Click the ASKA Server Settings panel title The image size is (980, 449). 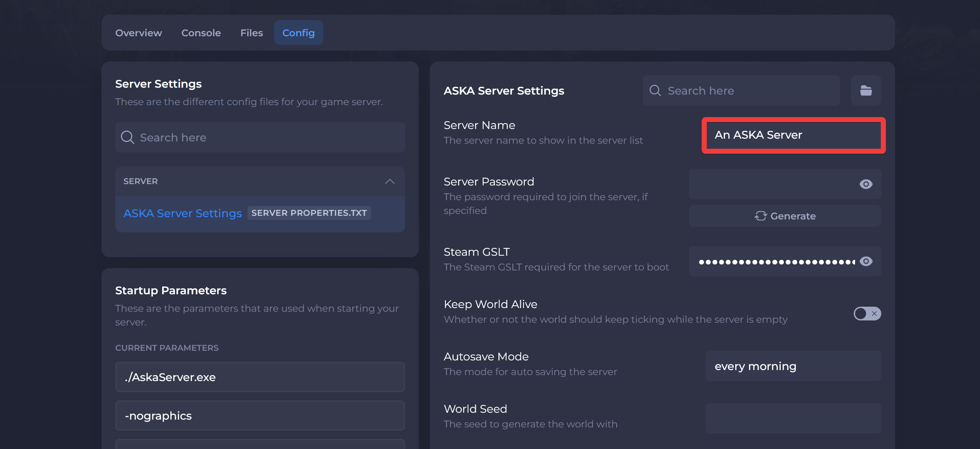point(504,91)
